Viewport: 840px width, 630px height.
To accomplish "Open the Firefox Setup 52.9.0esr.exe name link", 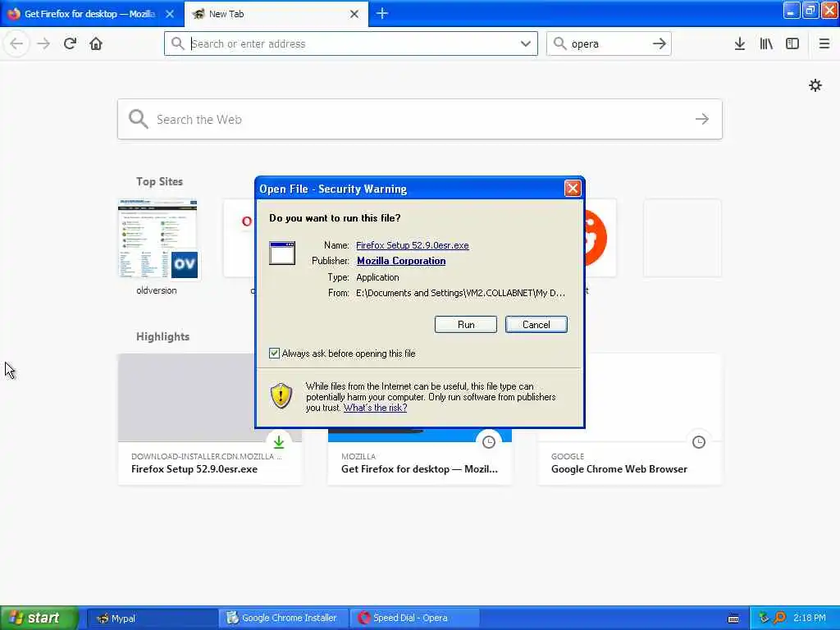I will [412, 244].
